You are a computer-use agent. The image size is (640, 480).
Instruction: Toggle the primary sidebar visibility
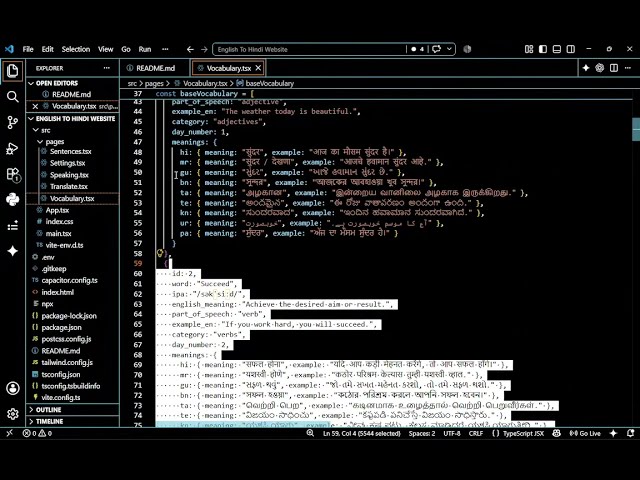(x=543, y=49)
